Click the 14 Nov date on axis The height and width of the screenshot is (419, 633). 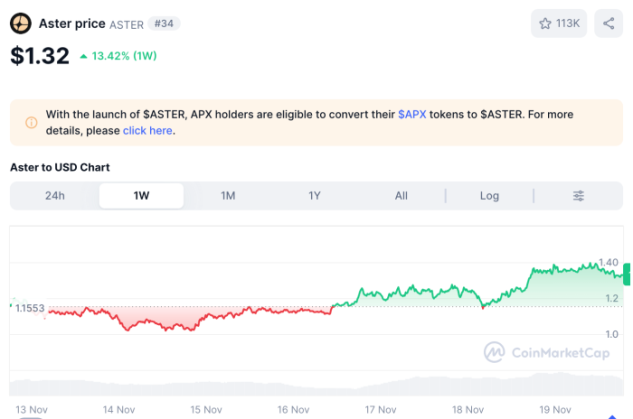pos(119,410)
